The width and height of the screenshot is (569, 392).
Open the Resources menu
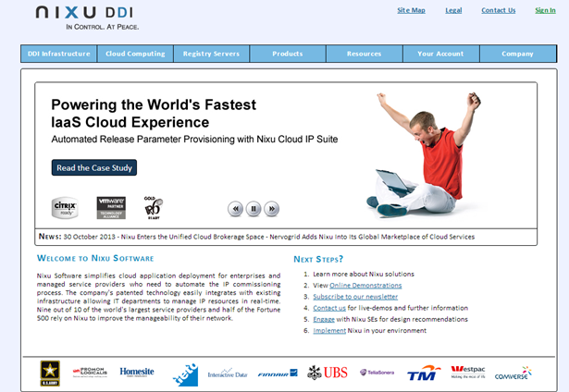(365, 54)
